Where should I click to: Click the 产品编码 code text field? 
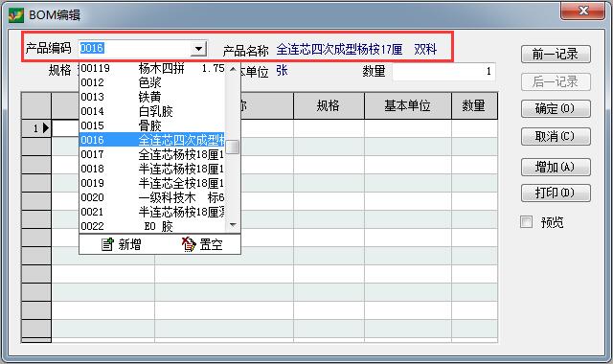(x=135, y=49)
